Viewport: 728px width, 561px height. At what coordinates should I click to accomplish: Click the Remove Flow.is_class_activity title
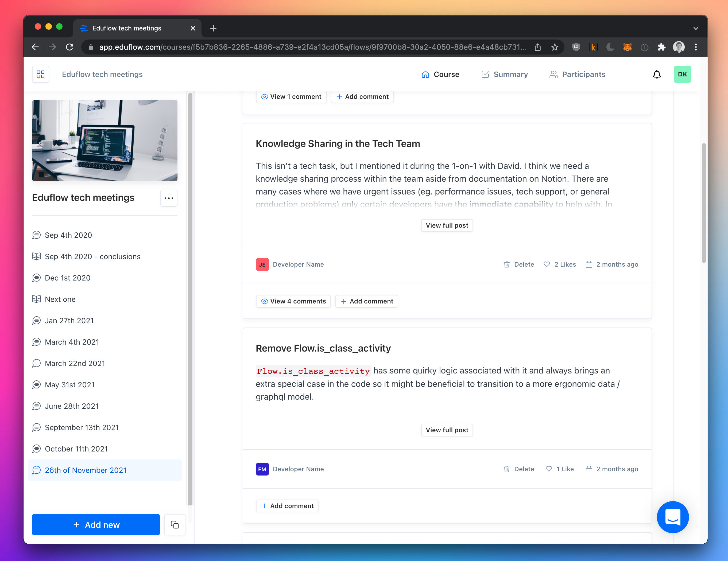point(323,348)
